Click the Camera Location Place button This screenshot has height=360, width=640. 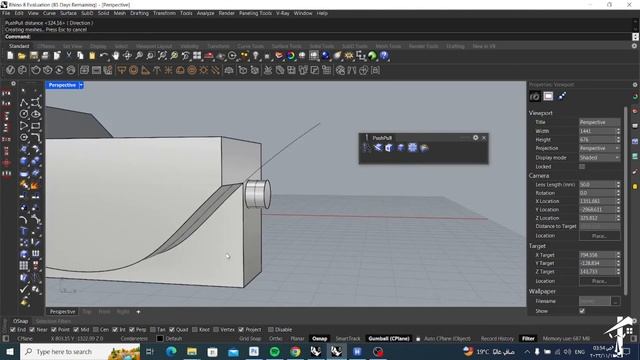[599, 236]
